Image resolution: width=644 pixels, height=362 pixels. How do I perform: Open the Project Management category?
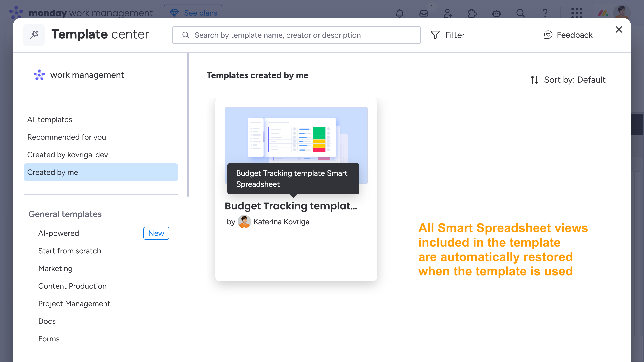click(74, 304)
